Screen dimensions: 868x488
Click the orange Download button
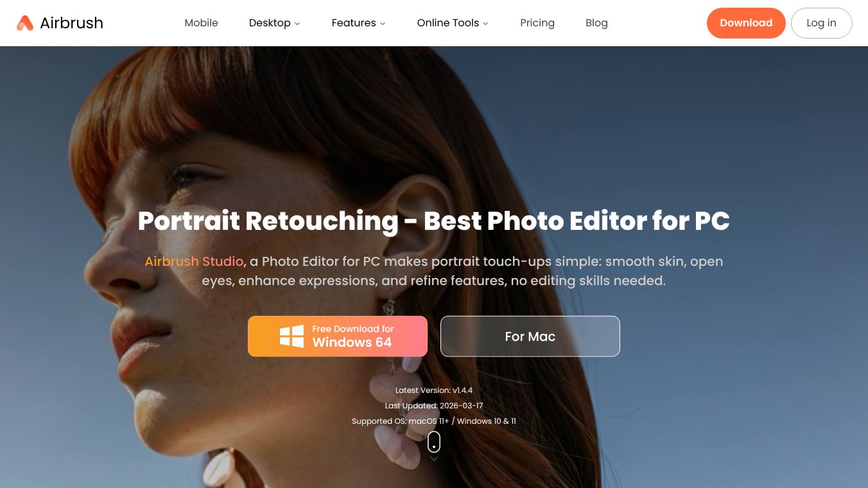click(746, 23)
